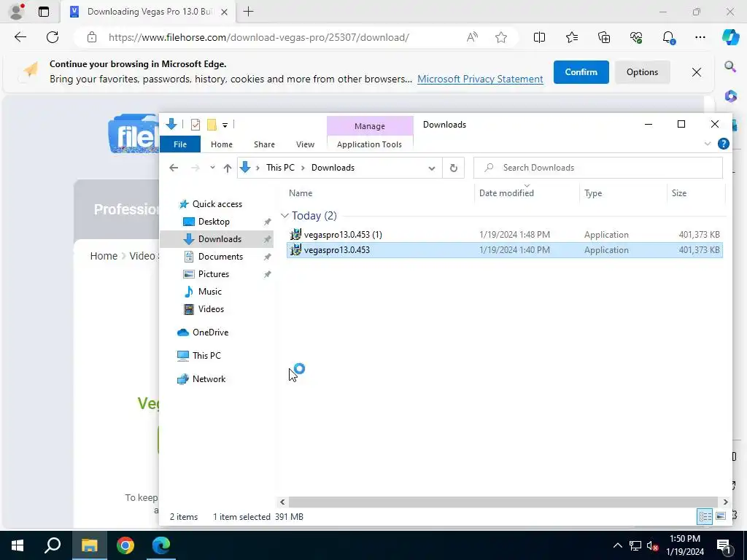Add page to favorites with star icon
747x560 pixels.
pyautogui.click(x=500, y=37)
